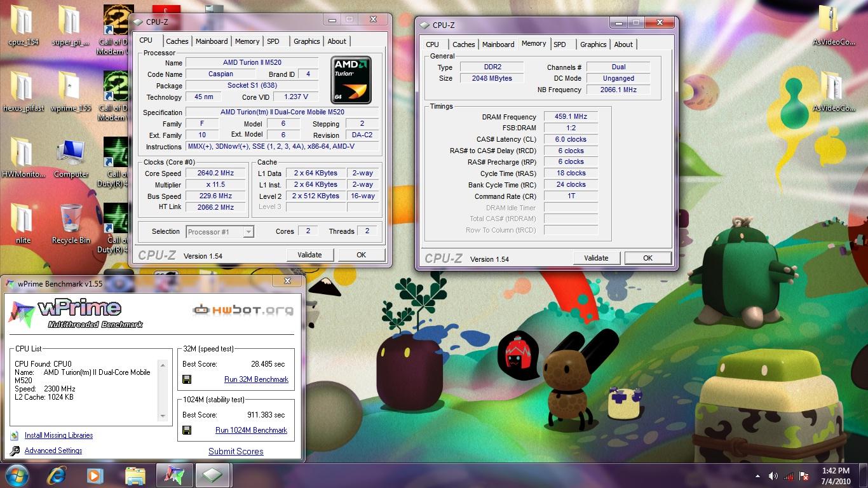Open Advanced Settings link in wPrime
Image resolution: width=868 pixels, height=488 pixels.
(53, 451)
